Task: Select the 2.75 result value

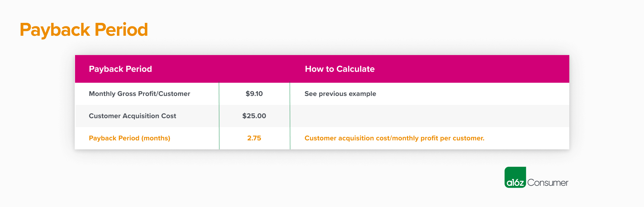Action: pos(254,138)
